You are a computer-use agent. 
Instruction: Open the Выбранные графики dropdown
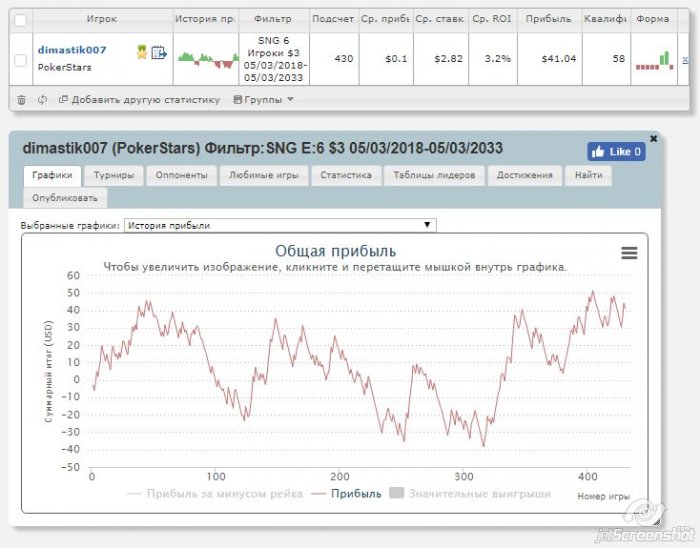pyautogui.click(x=280, y=225)
